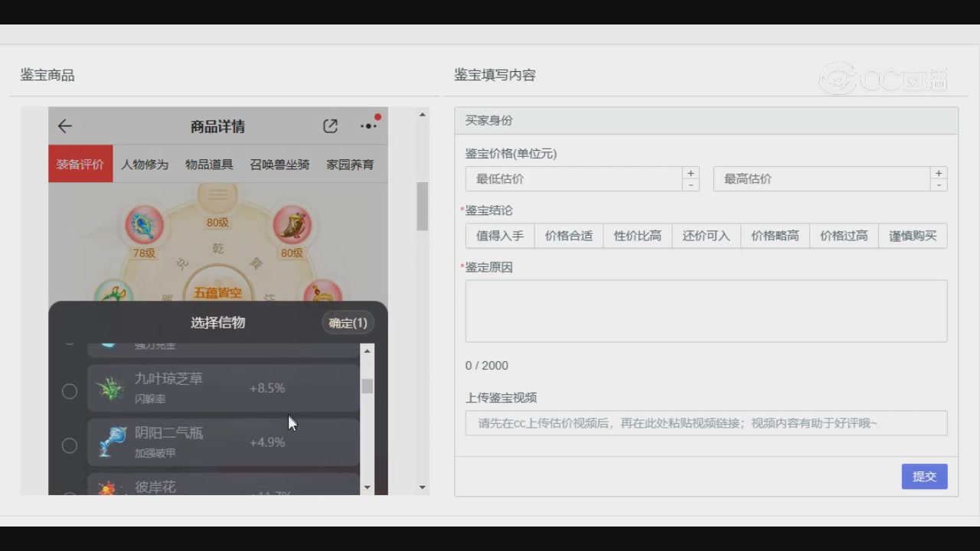Choose the 性价比高 conclusion

coord(638,236)
